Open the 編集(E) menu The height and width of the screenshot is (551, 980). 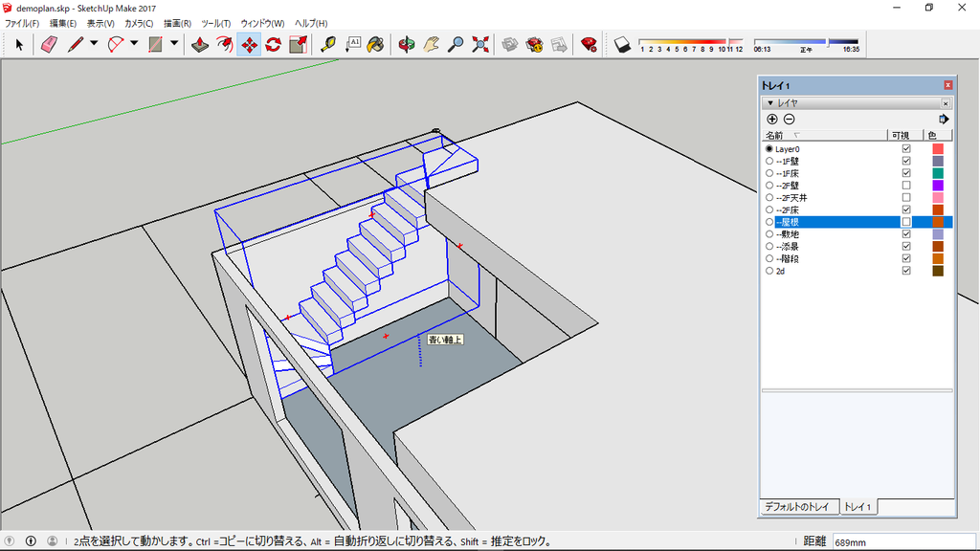tap(63, 23)
